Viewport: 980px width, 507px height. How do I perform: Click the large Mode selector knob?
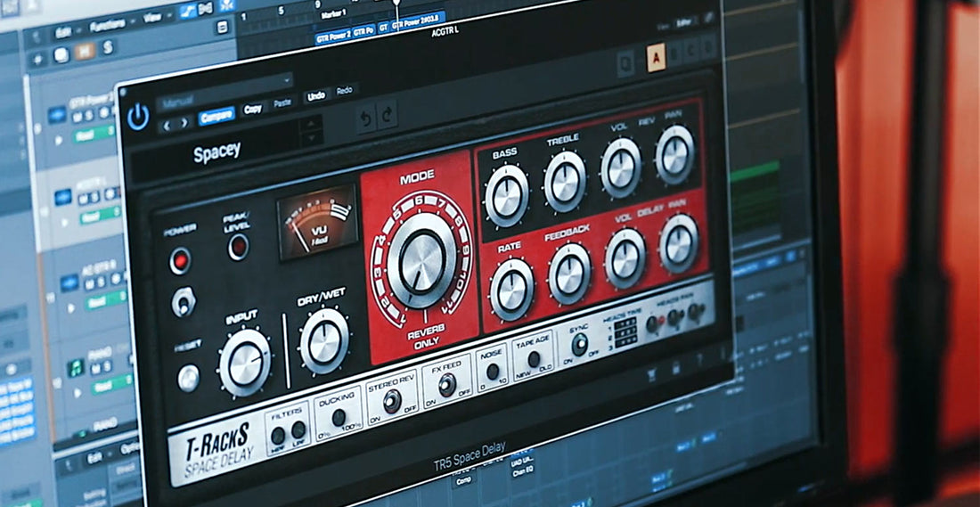tap(421, 259)
